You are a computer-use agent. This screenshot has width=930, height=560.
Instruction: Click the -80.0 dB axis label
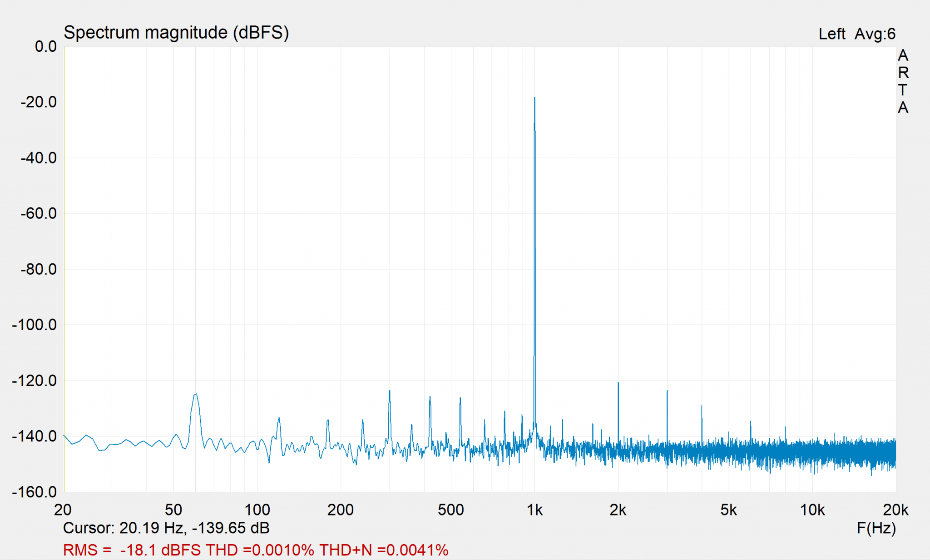[39, 269]
